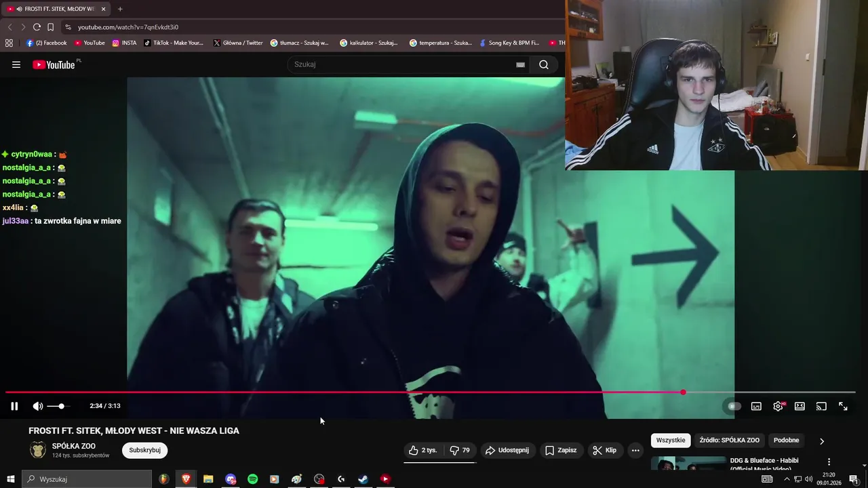
Task: Open the kalkulator - Szukaj bookmark
Action: click(369, 43)
